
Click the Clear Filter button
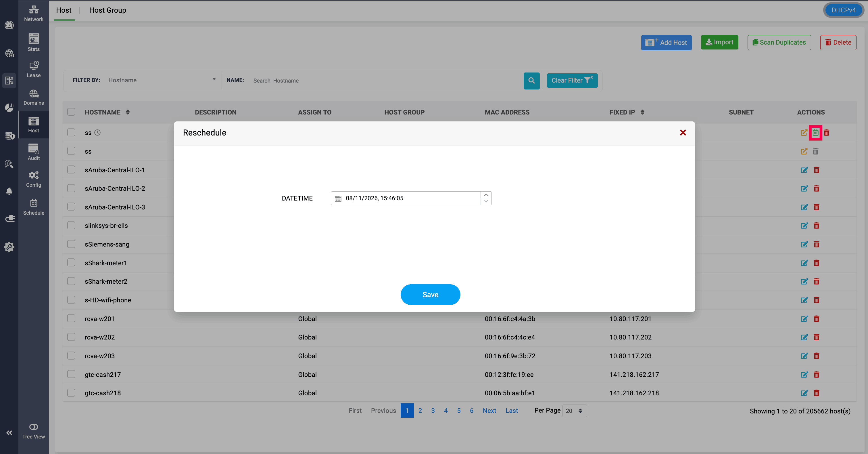tap(572, 81)
